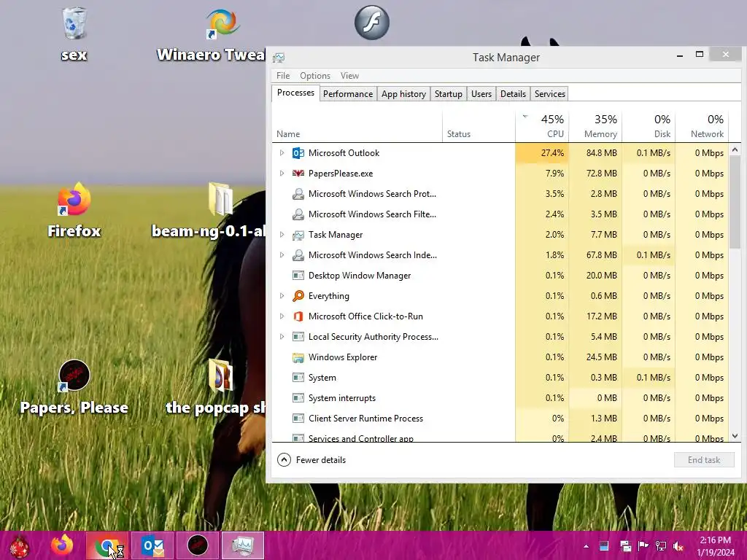The width and height of the screenshot is (747, 560).
Task: Click the System interrupts process icon
Action: tap(298, 398)
